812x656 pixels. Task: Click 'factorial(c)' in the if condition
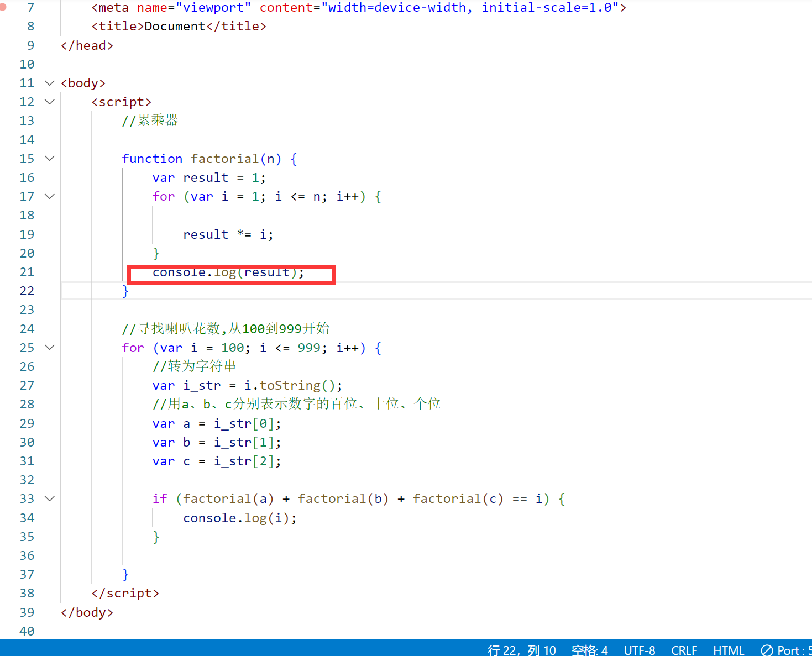click(458, 498)
